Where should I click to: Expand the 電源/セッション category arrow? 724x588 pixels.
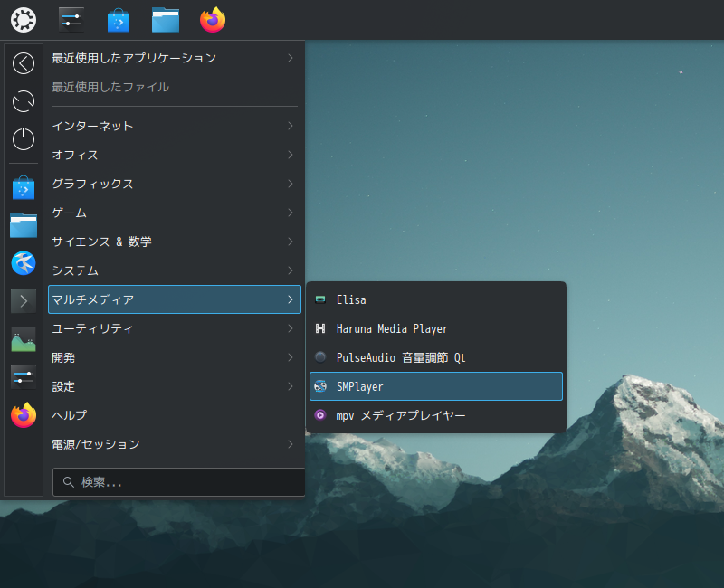(290, 444)
